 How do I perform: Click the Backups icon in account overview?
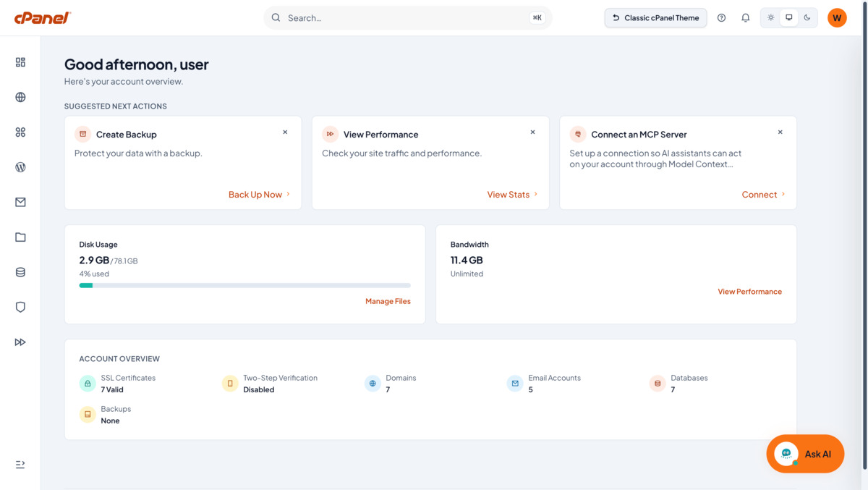(88, 415)
